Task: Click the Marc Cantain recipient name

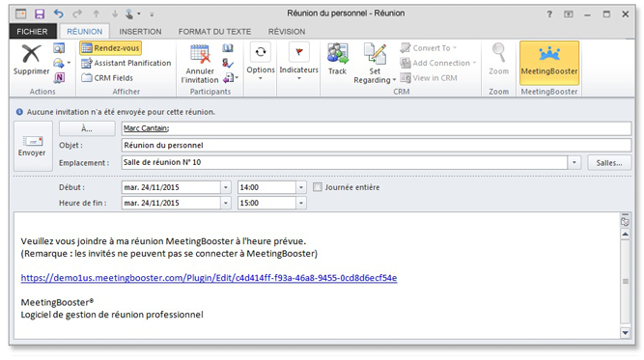Action: tap(146, 128)
